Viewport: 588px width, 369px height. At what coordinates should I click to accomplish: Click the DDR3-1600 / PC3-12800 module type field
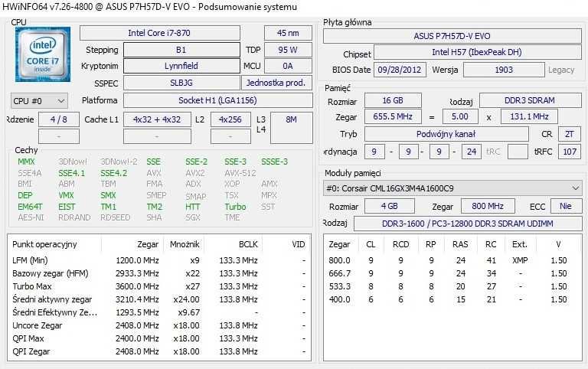tap(468, 224)
